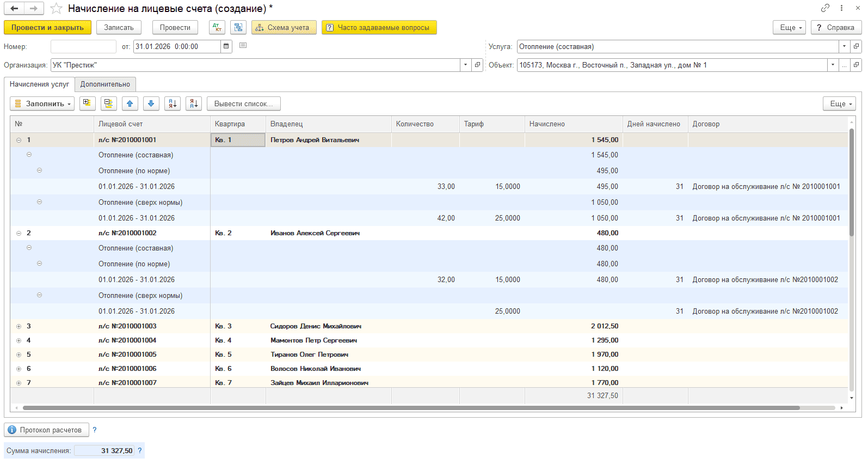Screen dimensions: 868x464
Task: Click the Дт/Кт postings icon
Action: point(217,27)
